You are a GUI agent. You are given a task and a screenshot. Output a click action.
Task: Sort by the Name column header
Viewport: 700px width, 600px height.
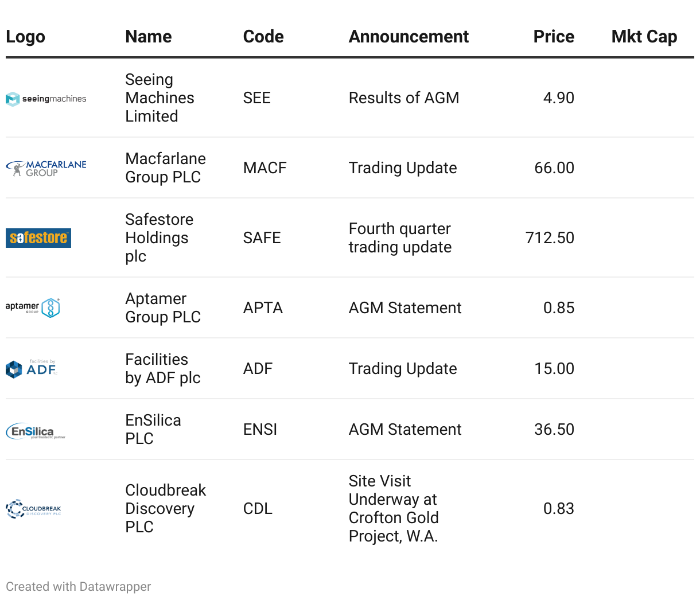[x=149, y=37]
